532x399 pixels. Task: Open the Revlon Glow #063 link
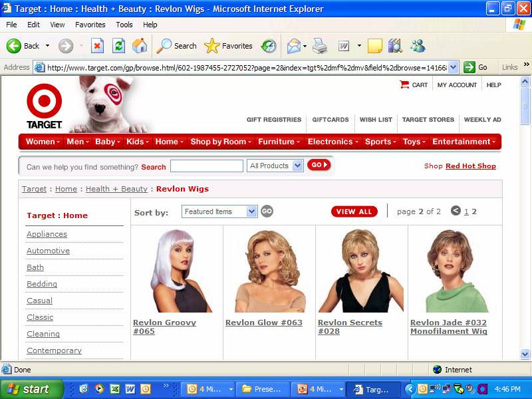point(263,323)
